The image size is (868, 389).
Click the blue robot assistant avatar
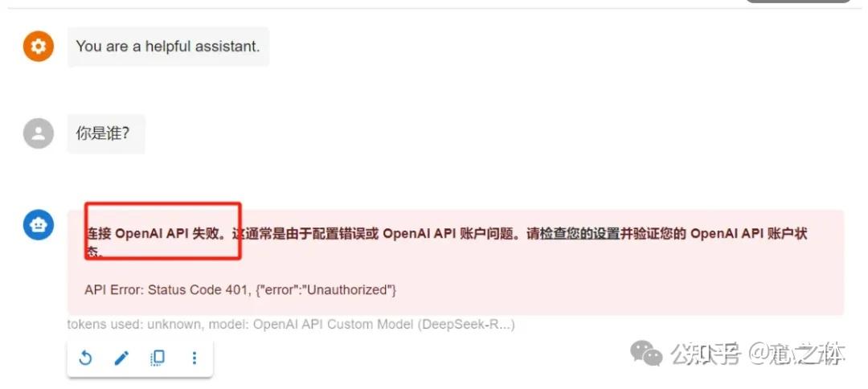pyautogui.click(x=39, y=225)
